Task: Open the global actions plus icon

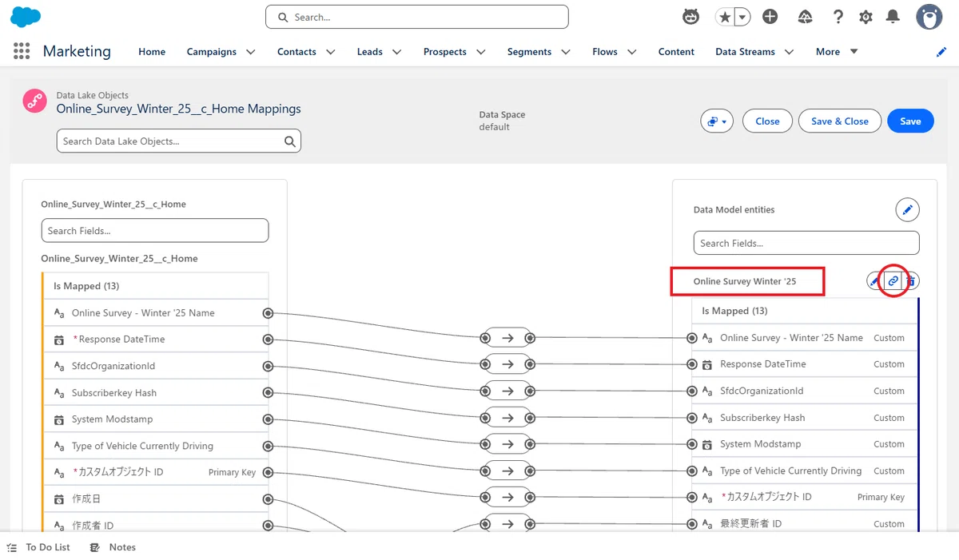Action: [770, 17]
